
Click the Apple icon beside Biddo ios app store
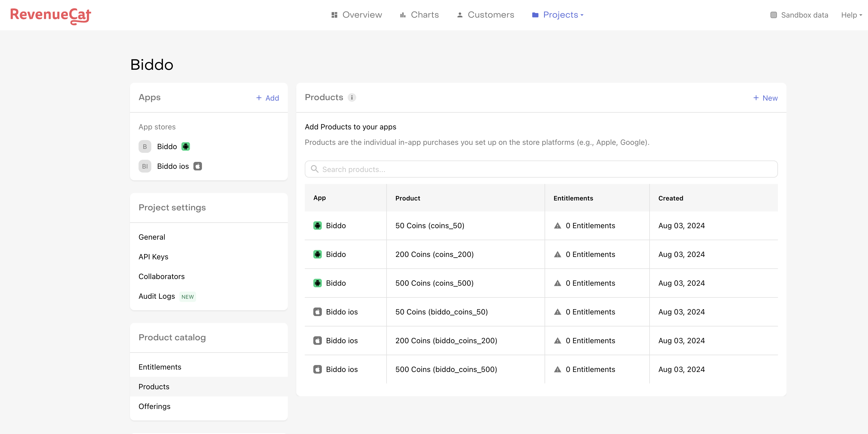tap(197, 166)
